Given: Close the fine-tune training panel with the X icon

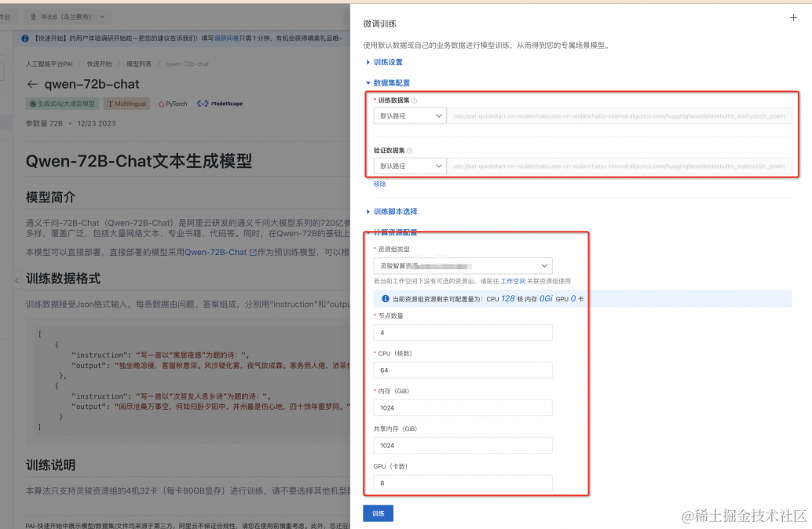Looking at the screenshot, I should click(793, 18).
